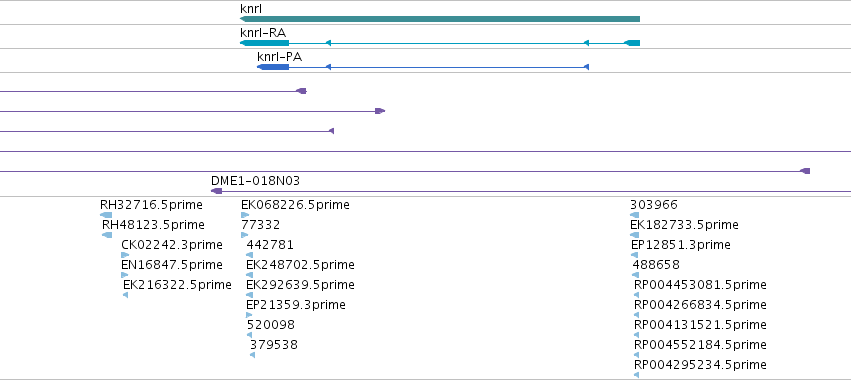The width and height of the screenshot is (851, 380).
Task: Select the knrl gene bar
Action: click(x=440, y=19)
